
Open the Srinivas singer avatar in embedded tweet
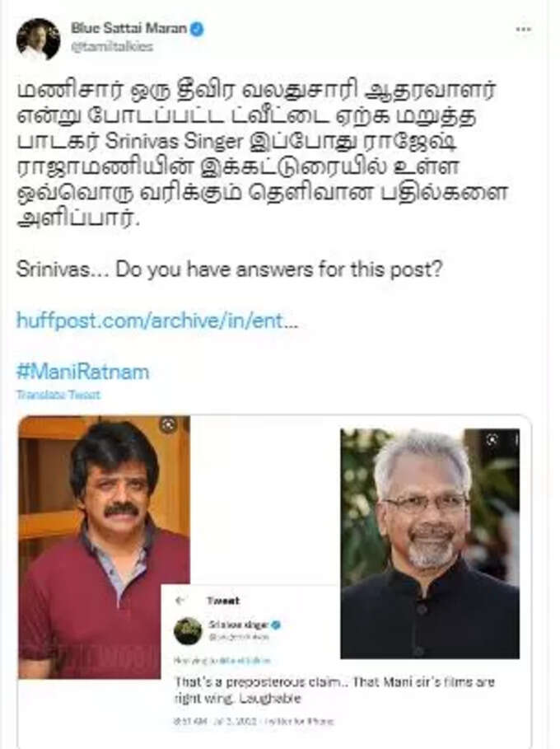pyautogui.click(x=188, y=630)
